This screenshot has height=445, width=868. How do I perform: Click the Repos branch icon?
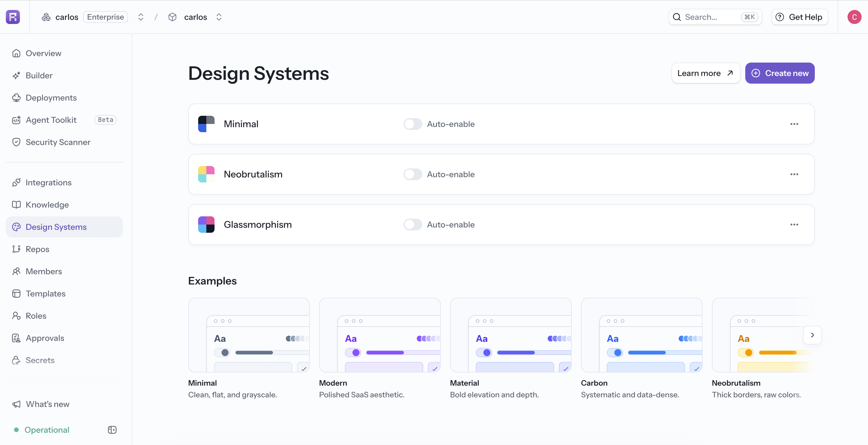click(16, 249)
